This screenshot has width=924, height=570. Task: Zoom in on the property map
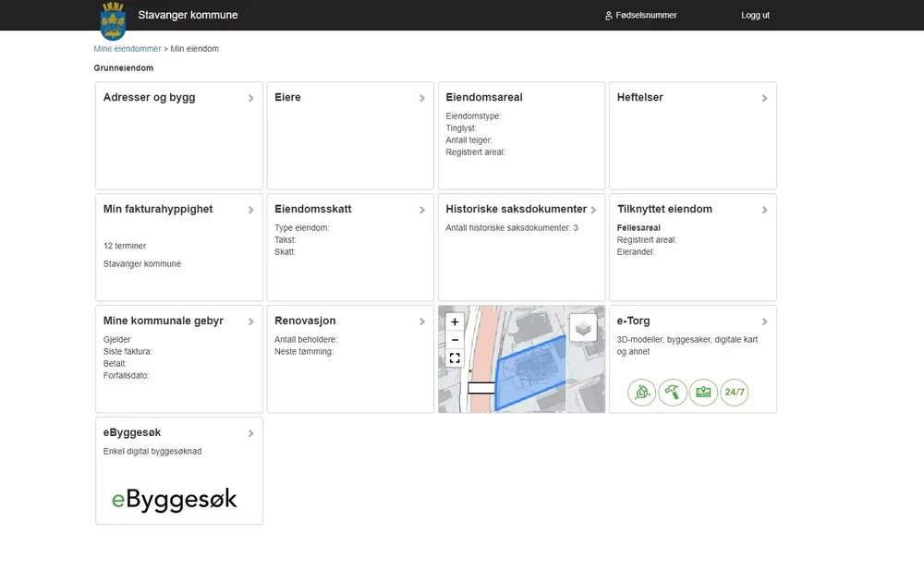[x=455, y=322]
